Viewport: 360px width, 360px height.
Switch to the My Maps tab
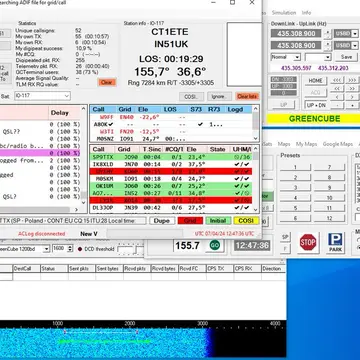[x=306, y=144]
